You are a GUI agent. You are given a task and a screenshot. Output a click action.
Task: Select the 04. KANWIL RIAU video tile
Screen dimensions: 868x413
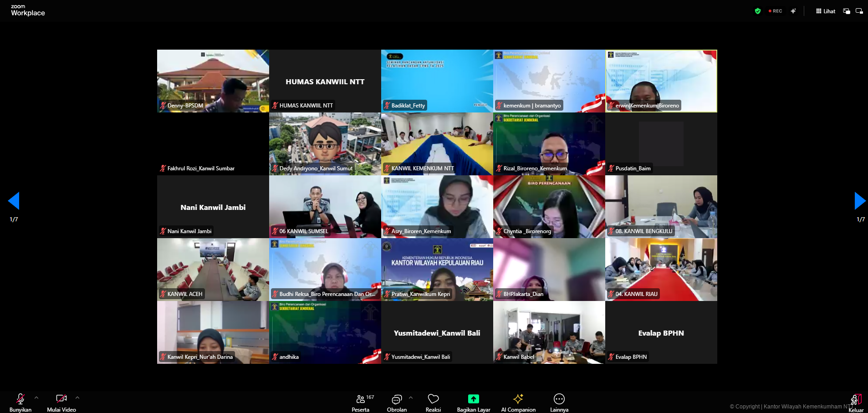(x=661, y=270)
